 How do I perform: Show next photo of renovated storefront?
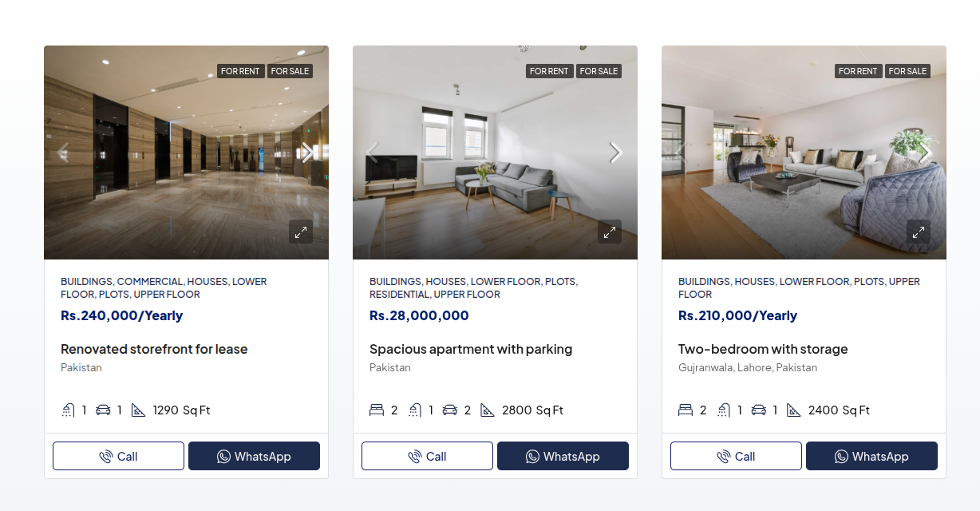coord(306,153)
